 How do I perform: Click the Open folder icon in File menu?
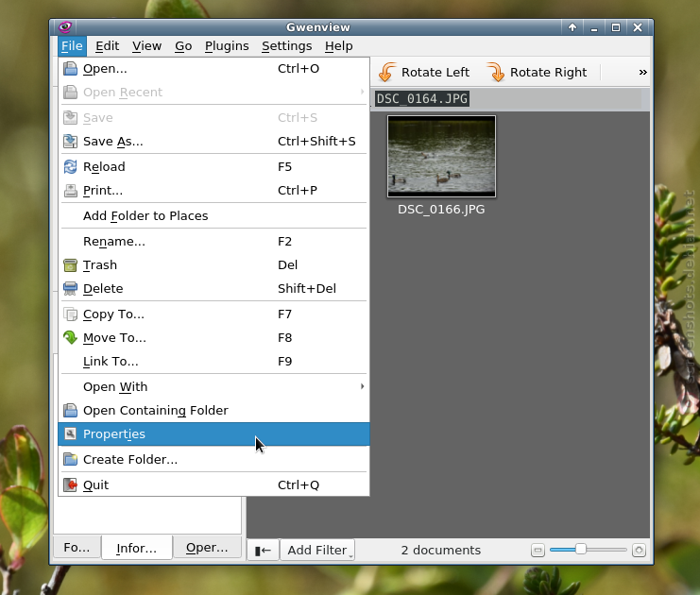tap(70, 69)
